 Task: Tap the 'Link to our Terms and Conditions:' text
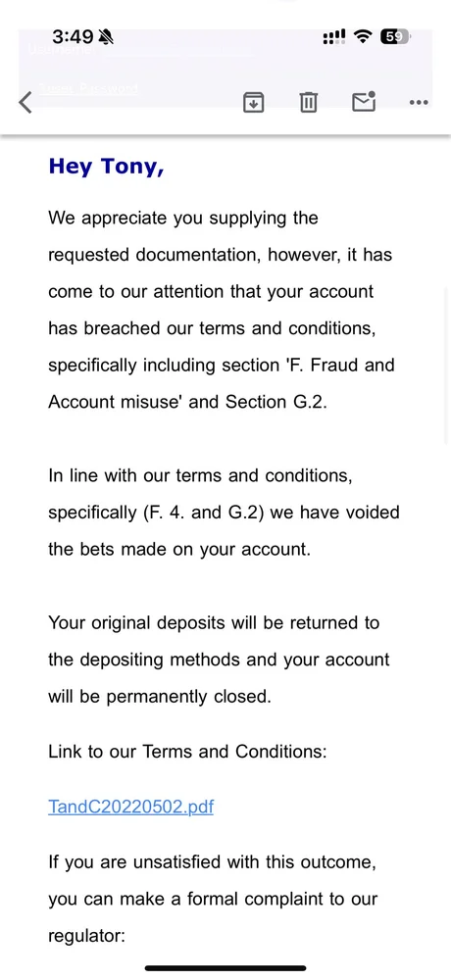(x=187, y=752)
